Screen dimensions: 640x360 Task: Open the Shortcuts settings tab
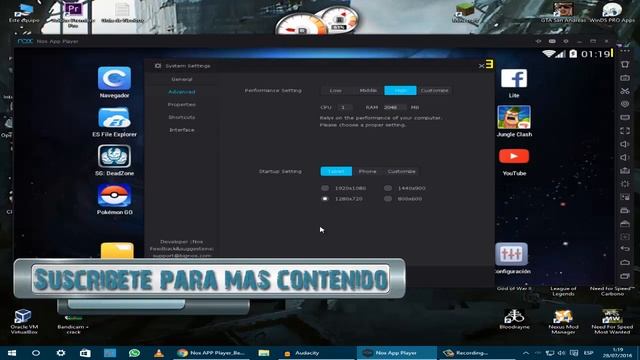click(x=182, y=117)
